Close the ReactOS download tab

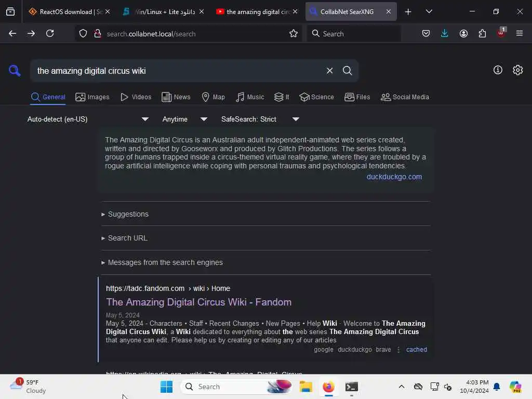click(108, 11)
